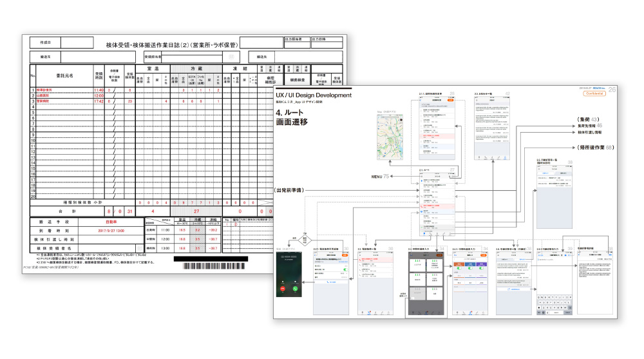Viewport: 644px width, 359px height.
Task: Click the barcode at the form bottom
Action: (x=219, y=266)
